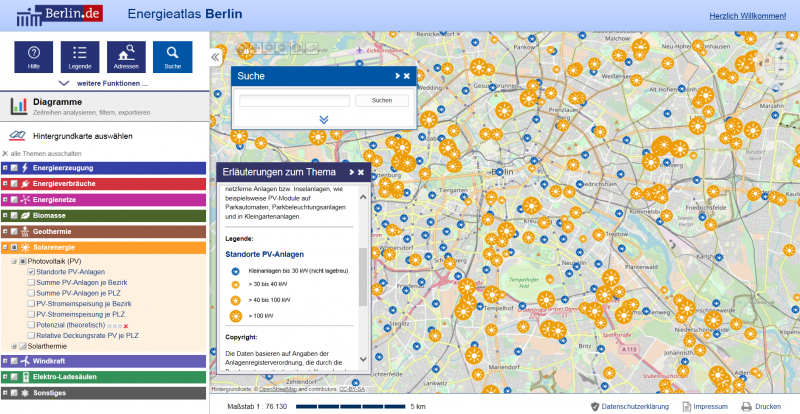
Task: Pan map north with up arrow
Action: click(x=779, y=45)
